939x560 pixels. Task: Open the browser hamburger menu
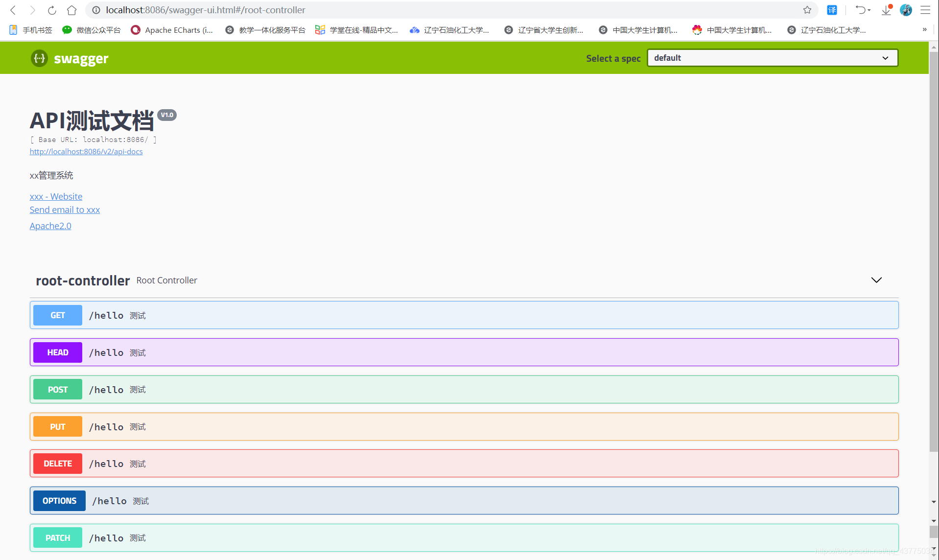925,10
